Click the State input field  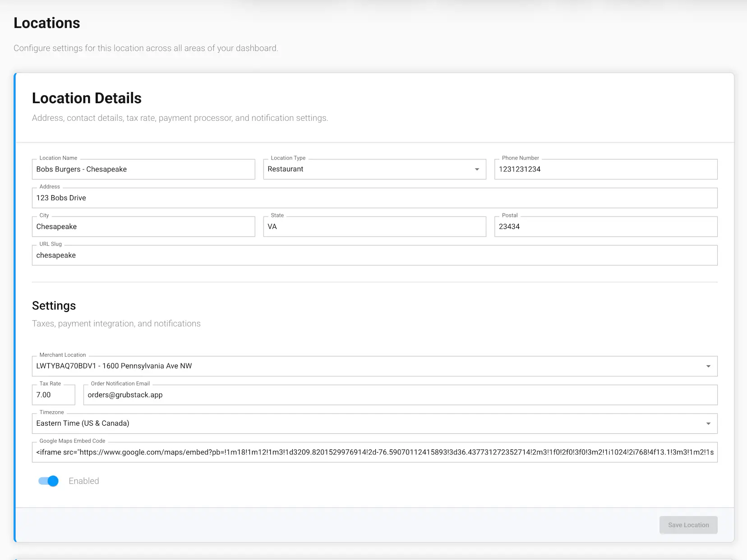point(374,227)
